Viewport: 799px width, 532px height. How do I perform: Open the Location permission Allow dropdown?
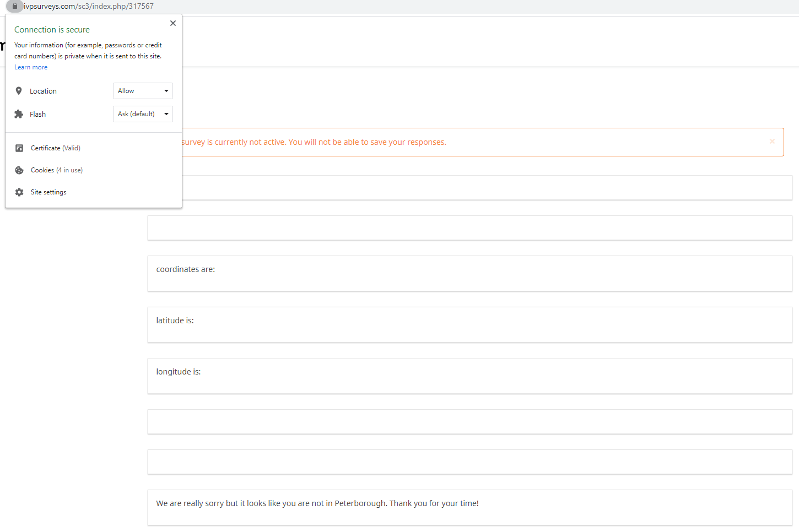(x=143, y=91)
